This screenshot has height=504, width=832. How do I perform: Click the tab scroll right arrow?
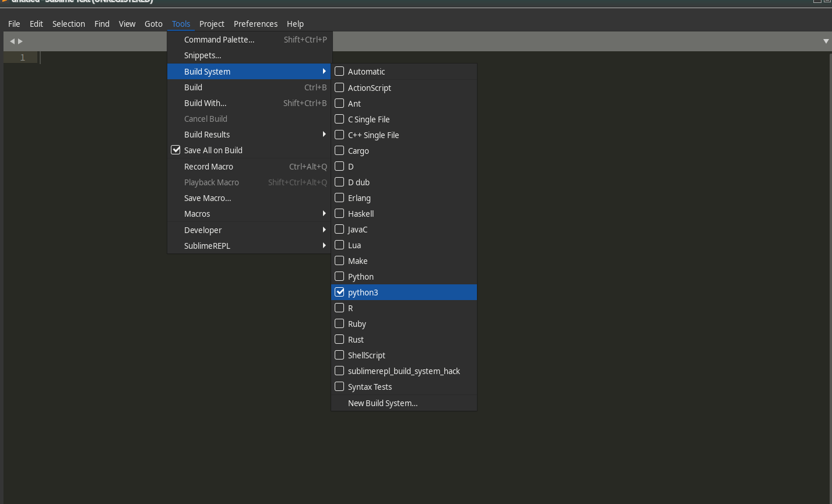point(20,41)
